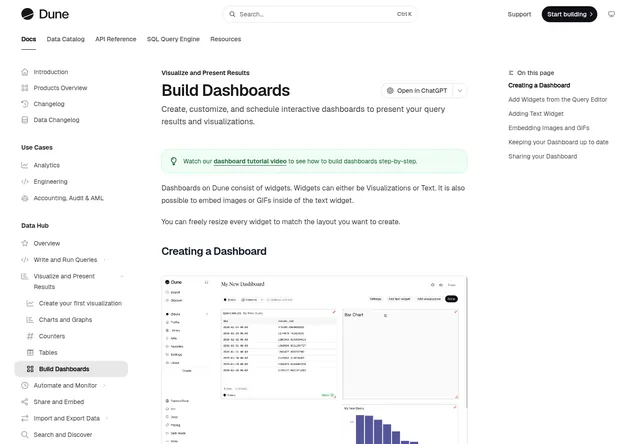Select the Docs tab

[29, 39]
